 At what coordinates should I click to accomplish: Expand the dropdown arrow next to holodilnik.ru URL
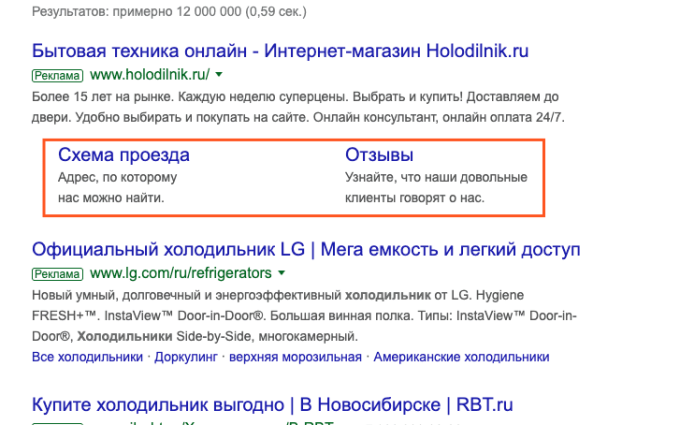pyautogui.click(x=219, y=75)
